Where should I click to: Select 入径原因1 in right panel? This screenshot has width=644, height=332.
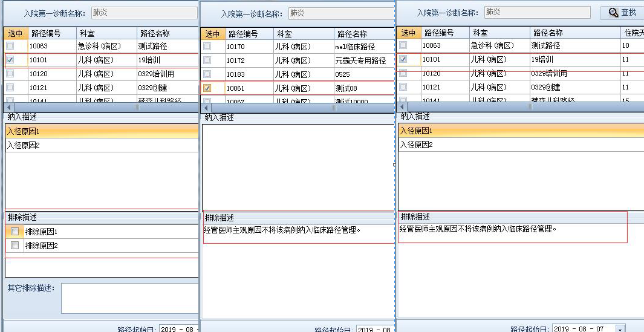pos(521,131)
